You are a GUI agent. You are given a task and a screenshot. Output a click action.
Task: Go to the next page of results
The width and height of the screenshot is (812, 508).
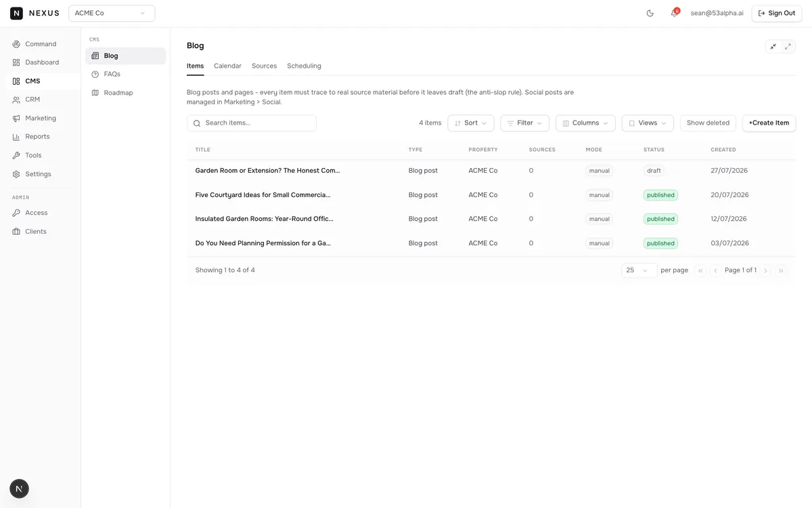pos(766,270)
